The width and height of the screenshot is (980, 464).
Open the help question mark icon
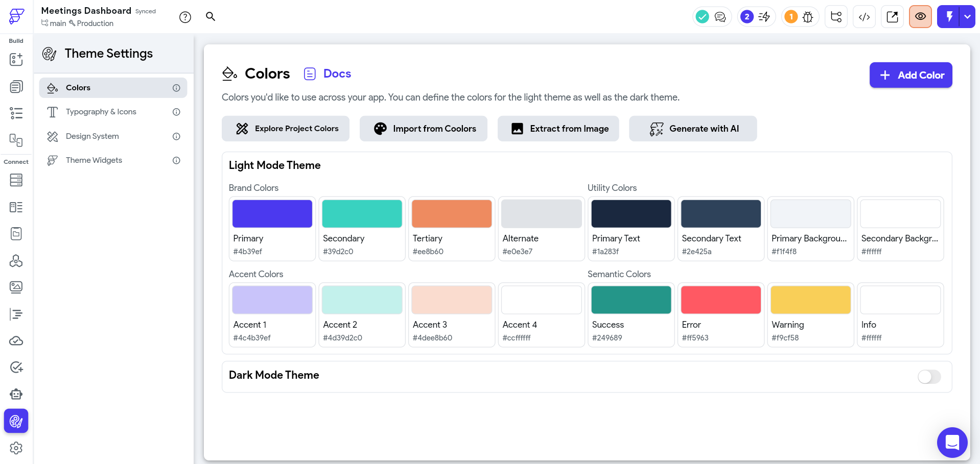click(x=185, y=17)
